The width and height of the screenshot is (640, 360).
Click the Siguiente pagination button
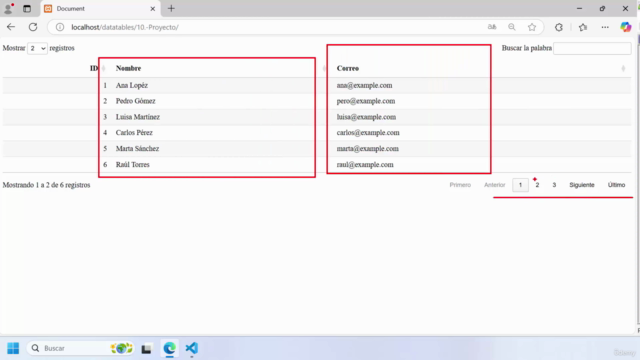click(582, 185)
